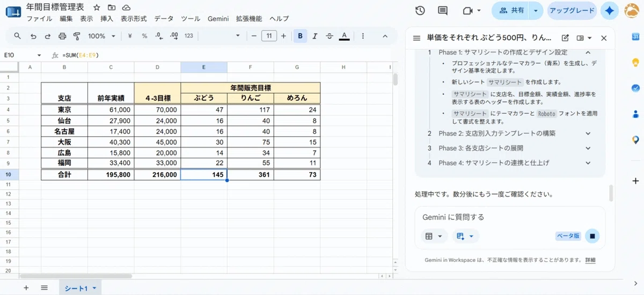This screenshot has width=644, height=295.
Task: Format as percent
Action: coord(144,36)
